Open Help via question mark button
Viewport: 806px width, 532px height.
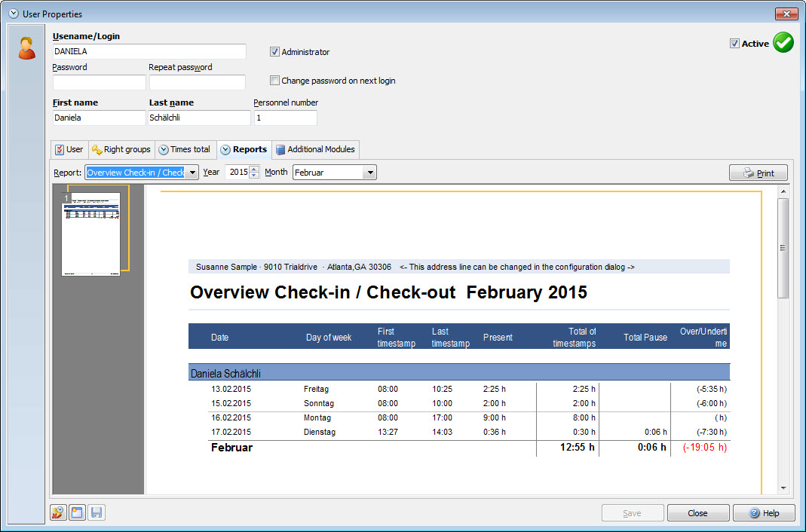tap(764, 513)
